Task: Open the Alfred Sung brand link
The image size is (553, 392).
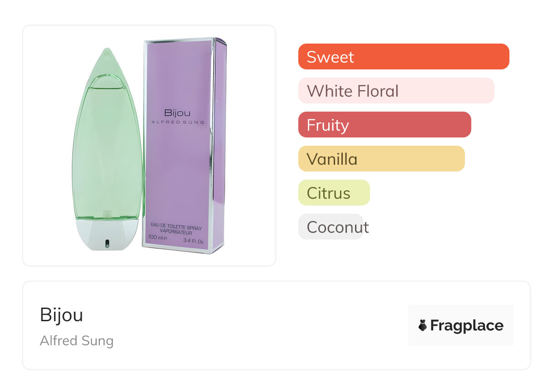Action: (76, 341)
